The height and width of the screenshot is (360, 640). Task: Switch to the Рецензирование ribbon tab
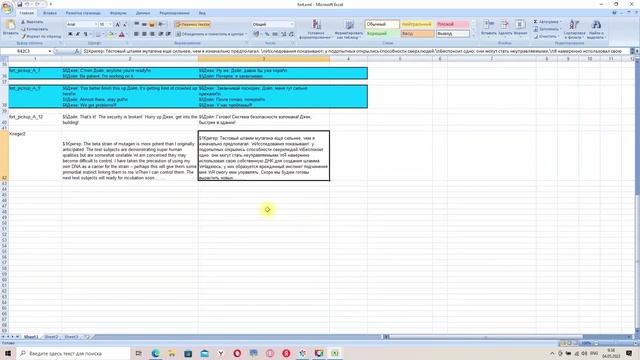click(175, 13)
